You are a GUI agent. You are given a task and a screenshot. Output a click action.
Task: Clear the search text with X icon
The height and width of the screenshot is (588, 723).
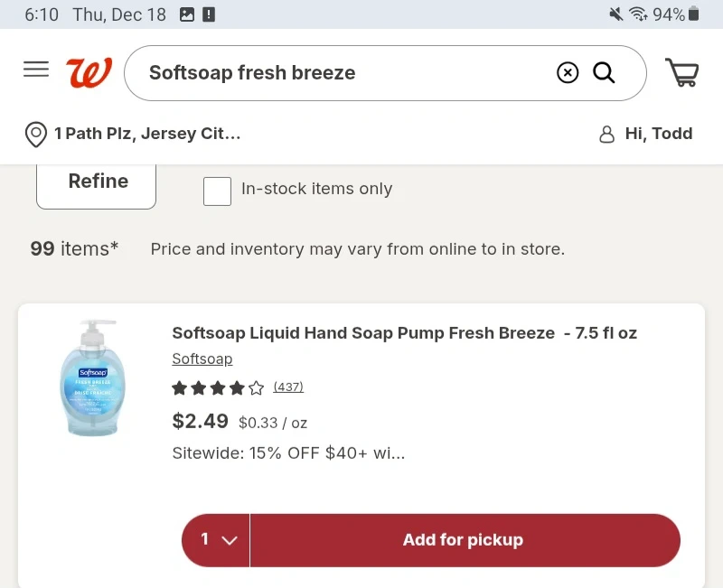click(568, 73)
